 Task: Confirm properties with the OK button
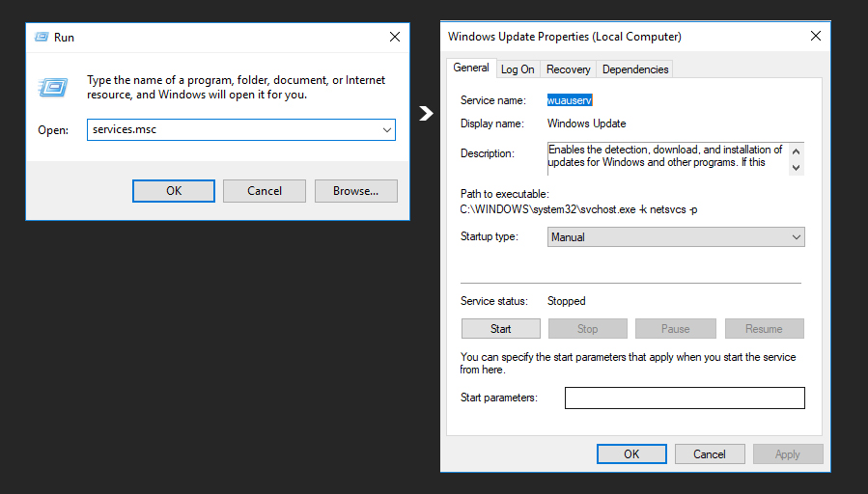pyautogui.click(x=631, y=454)
